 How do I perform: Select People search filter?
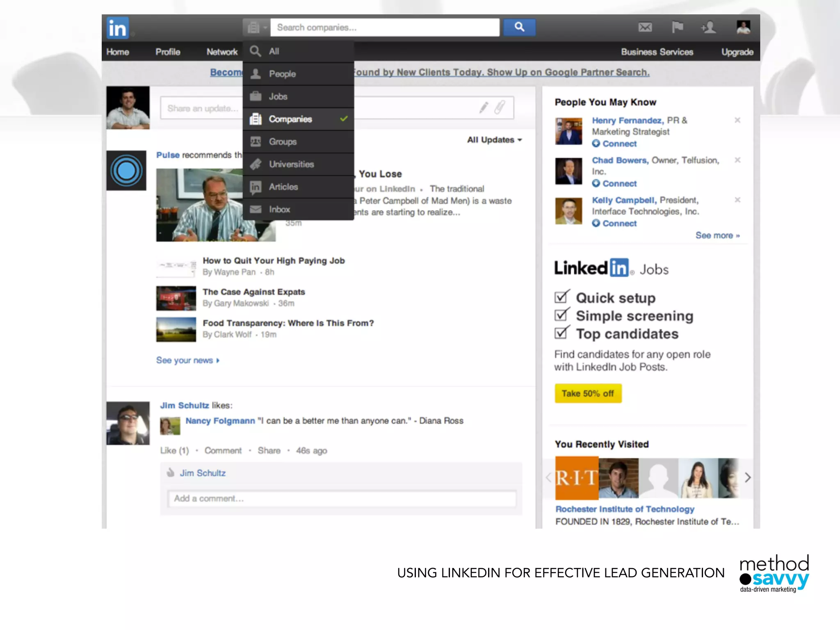coord(298,74)
